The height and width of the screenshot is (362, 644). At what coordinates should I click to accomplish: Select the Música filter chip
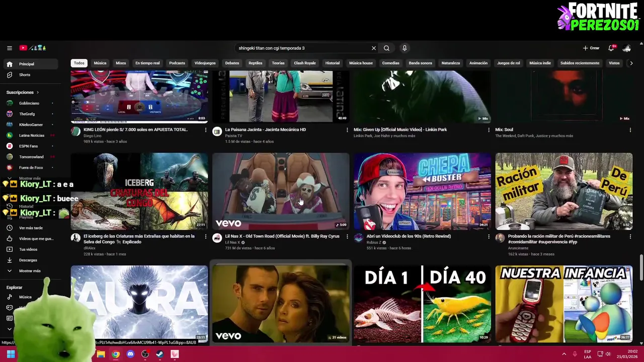tap(100, 63)
